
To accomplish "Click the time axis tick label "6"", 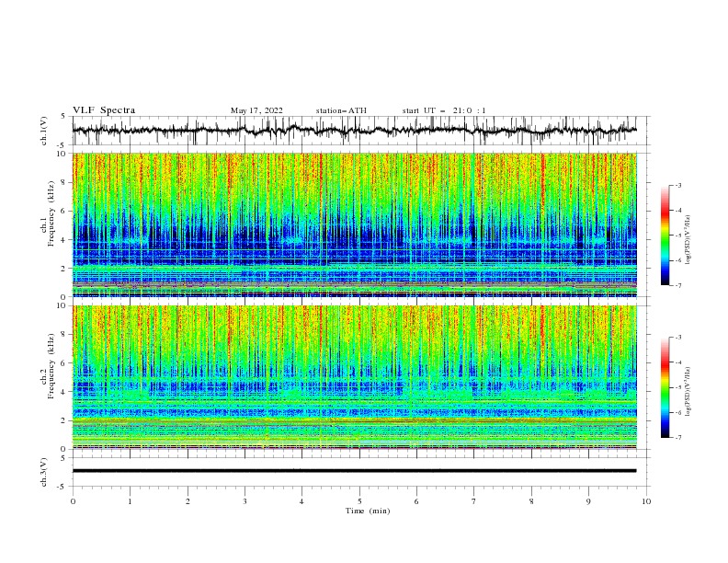I will pyautogui.click(x=416, y=501).
